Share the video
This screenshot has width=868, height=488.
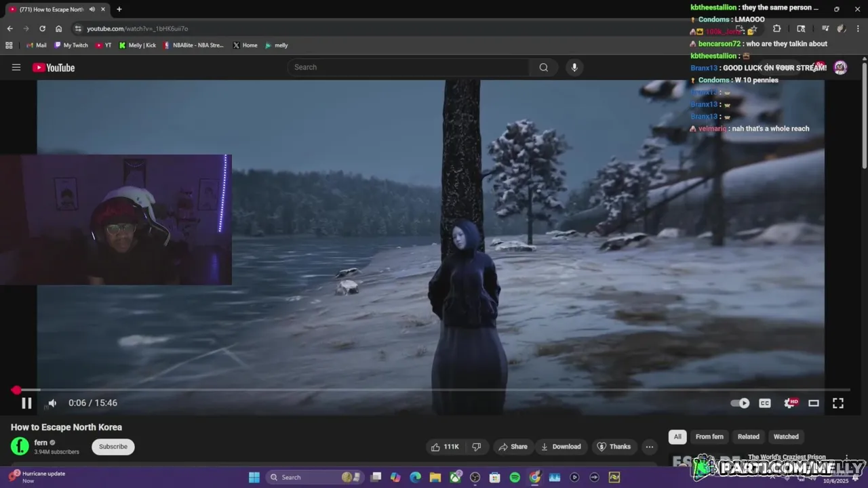coord(513,447)
